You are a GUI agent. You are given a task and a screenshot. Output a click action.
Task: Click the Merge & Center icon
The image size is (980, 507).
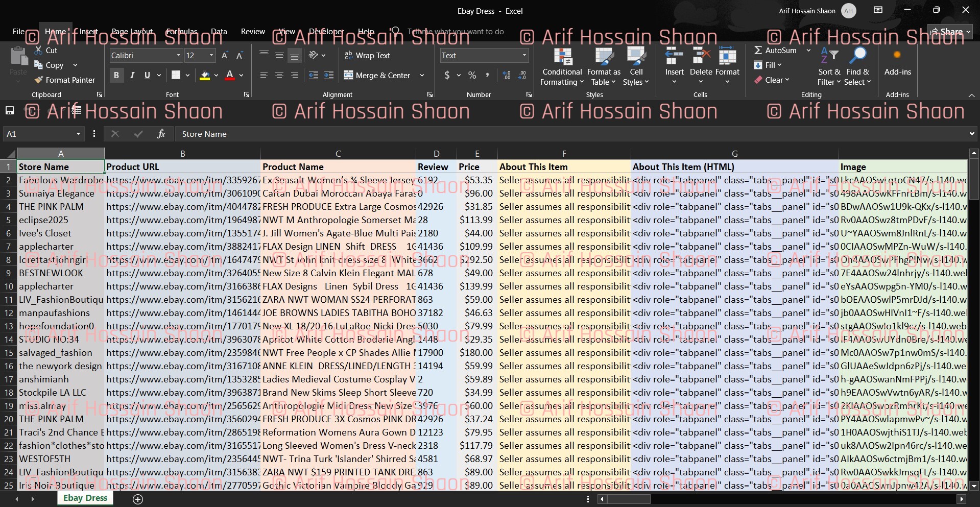click(x=349, y=76)
